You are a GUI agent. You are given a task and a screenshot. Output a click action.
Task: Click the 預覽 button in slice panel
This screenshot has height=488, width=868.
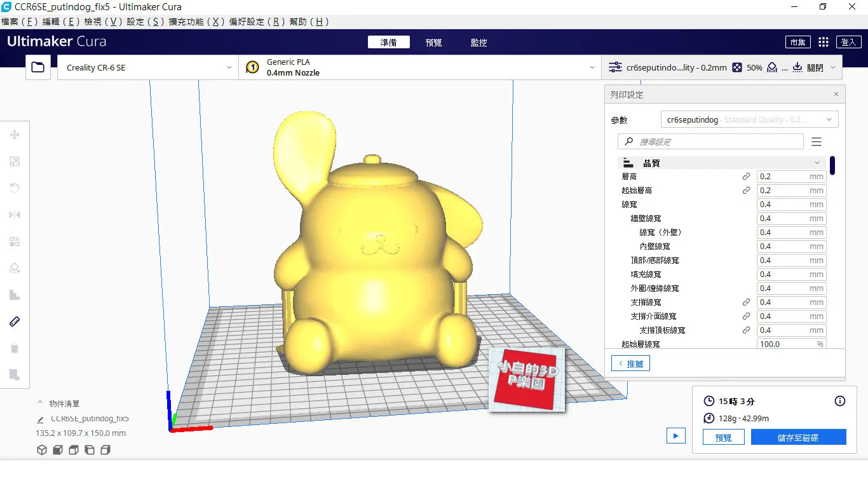tap(724, 437)
